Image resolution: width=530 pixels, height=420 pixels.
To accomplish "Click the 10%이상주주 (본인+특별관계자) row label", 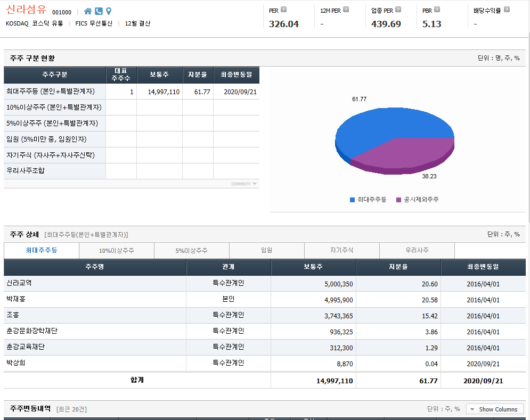I will pyautogui.click(x=54, y=107).
